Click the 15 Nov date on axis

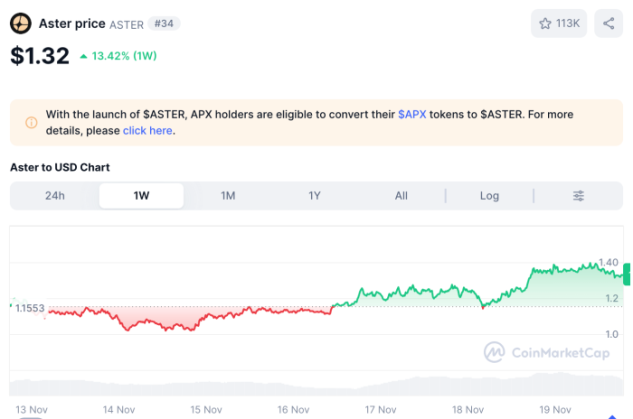[x=206, y=410]
